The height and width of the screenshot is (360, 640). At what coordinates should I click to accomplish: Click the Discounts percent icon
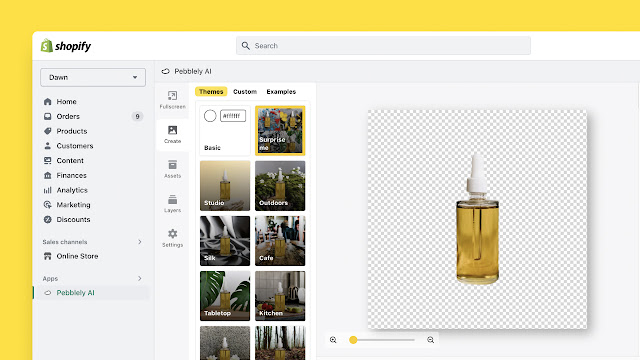pyautogui.click(x=48, y=219)
